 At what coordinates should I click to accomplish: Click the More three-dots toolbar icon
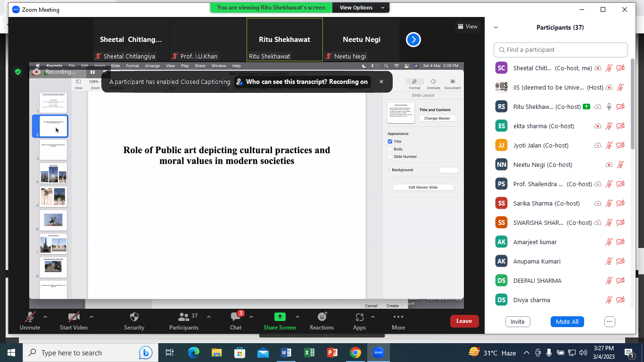(398, 317)
